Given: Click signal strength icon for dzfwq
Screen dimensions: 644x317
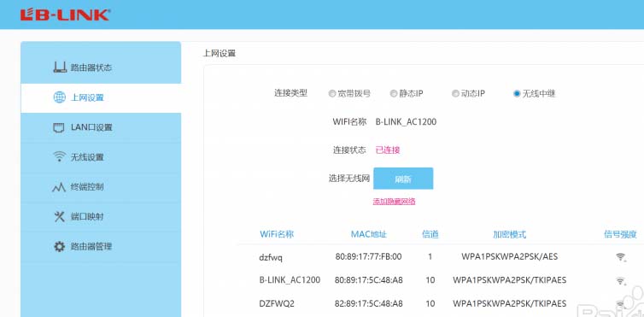Looking at the screenshot, I should 620,257.
